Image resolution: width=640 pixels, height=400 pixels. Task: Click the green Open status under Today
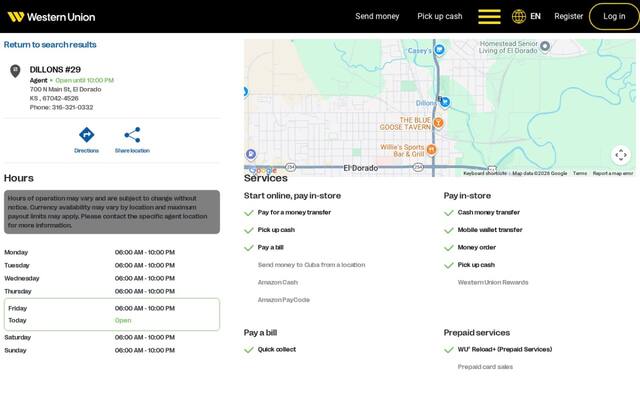(123, 320)
